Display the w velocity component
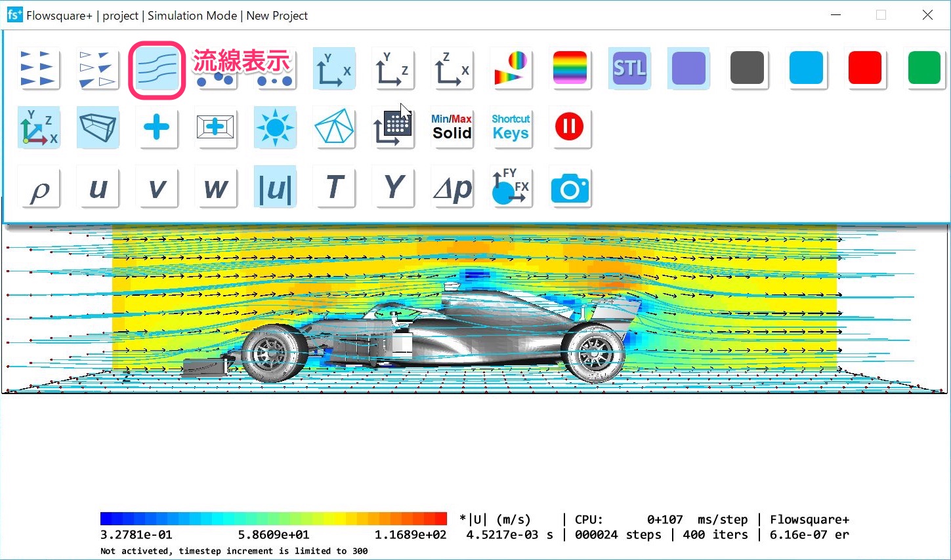This screenshot has height=560, width=951. (x=216, y=188)
